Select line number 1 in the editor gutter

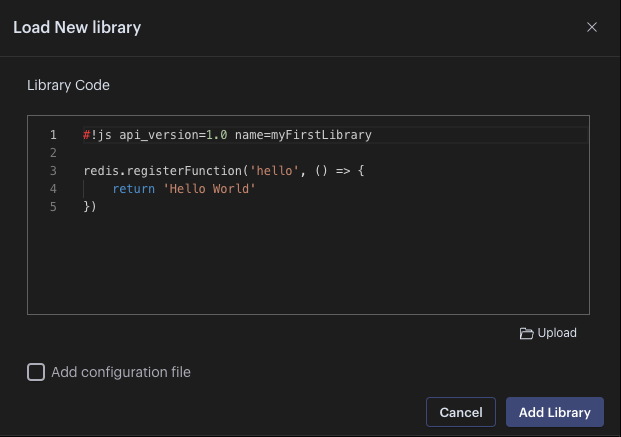coord(52,135)
